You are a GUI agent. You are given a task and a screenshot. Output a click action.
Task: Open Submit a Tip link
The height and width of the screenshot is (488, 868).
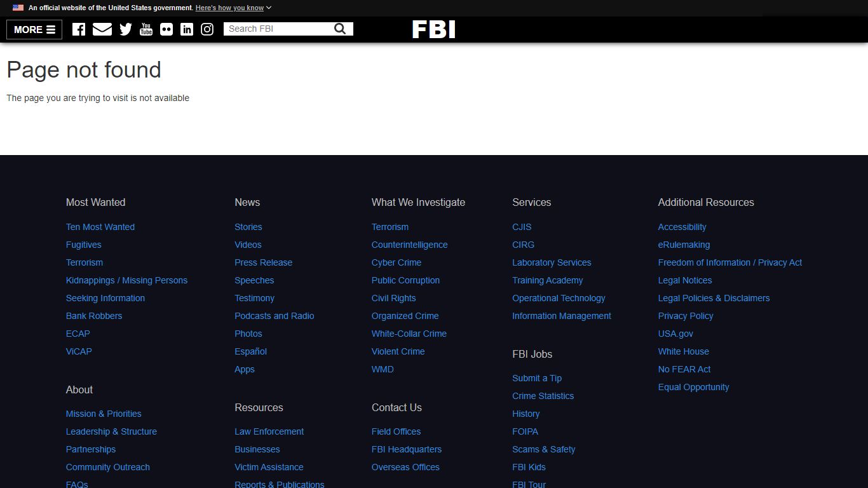pos(537,378)
